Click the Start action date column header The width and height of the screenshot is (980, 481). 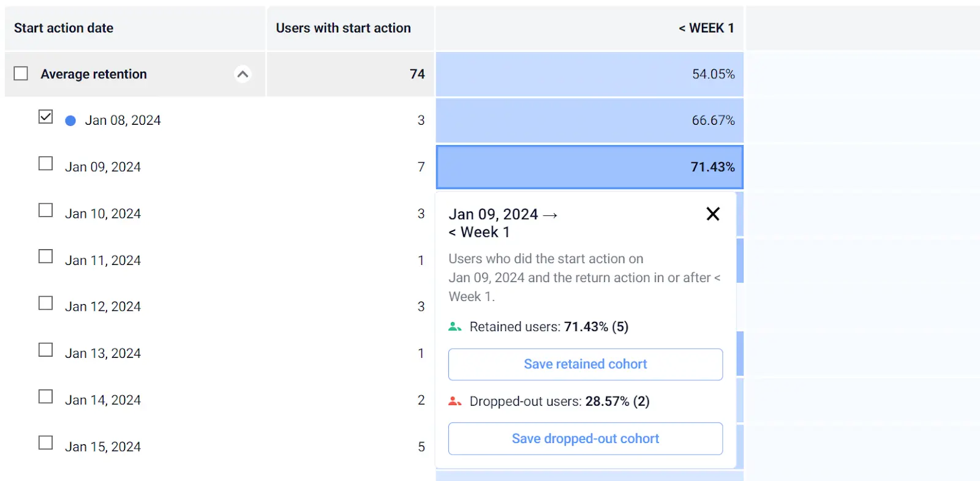pyautogui.click(x=64, y=28)
